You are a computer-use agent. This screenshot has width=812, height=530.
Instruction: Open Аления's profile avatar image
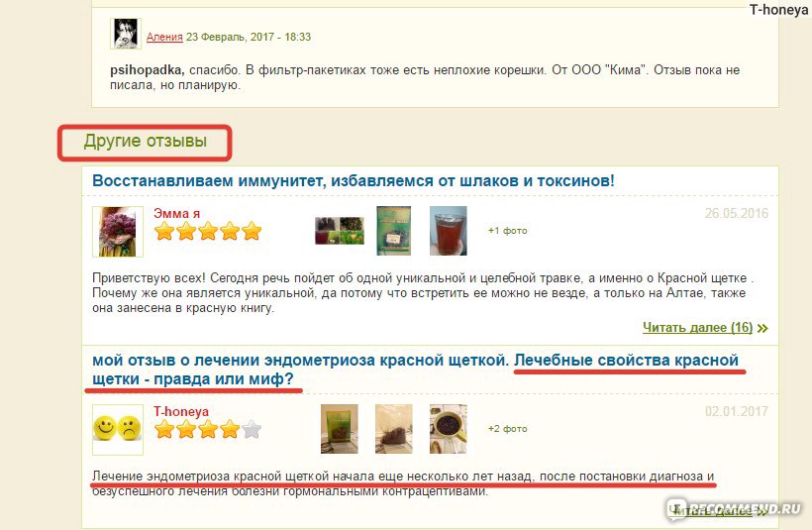tap(126, 34)
